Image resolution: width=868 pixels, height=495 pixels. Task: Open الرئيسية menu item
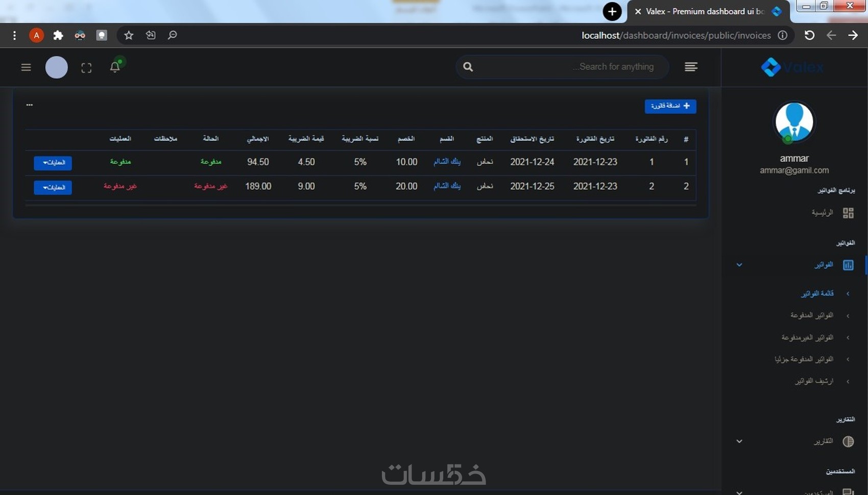(823, 213)
